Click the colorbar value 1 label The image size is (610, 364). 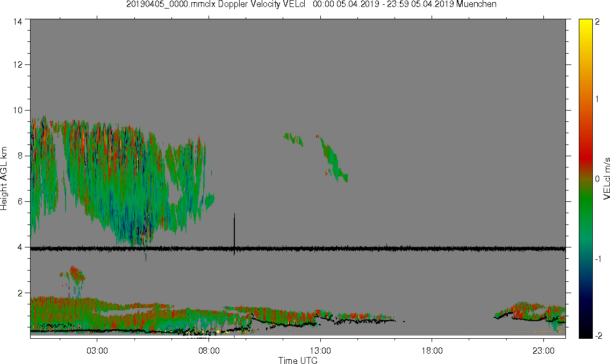597,99
